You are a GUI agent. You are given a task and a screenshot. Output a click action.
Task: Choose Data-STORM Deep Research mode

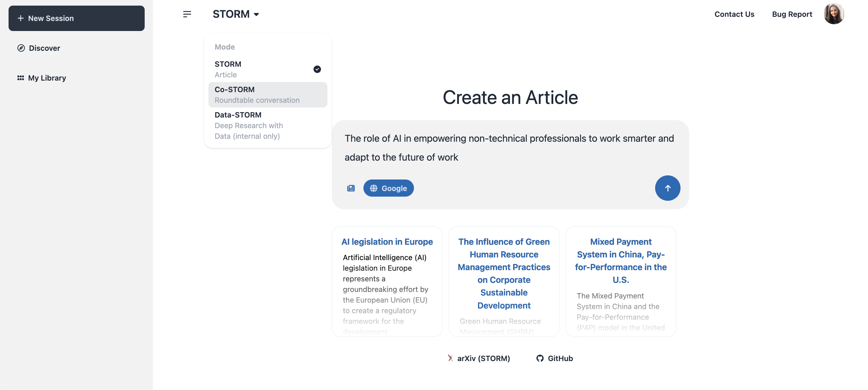[x=267, y=125]
